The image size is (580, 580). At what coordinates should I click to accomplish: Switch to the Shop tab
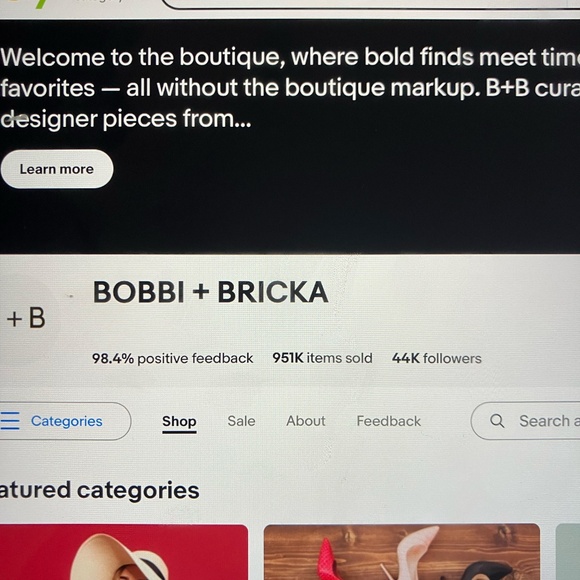179,421
